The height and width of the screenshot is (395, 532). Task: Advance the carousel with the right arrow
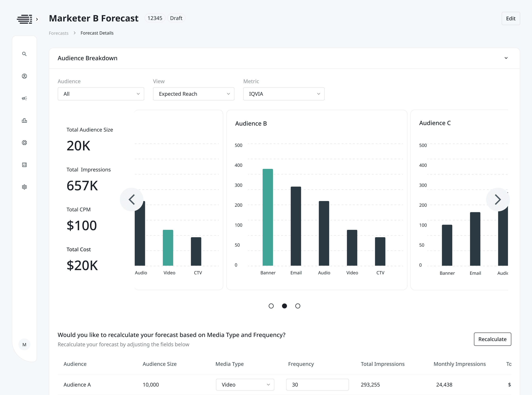coord(498,199)
